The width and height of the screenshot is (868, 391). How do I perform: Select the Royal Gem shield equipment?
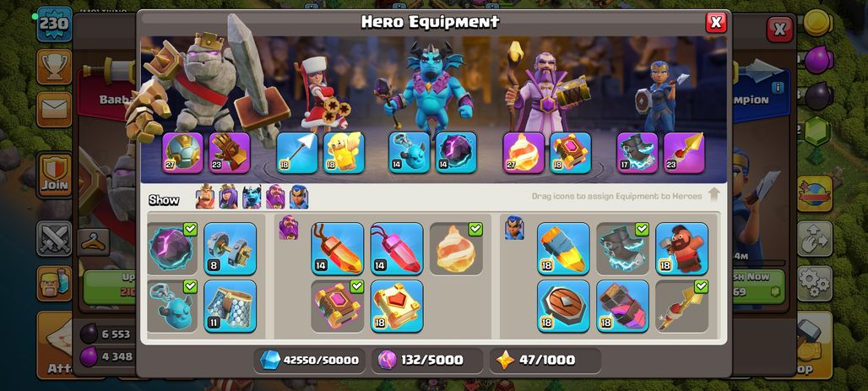point(563,306)
